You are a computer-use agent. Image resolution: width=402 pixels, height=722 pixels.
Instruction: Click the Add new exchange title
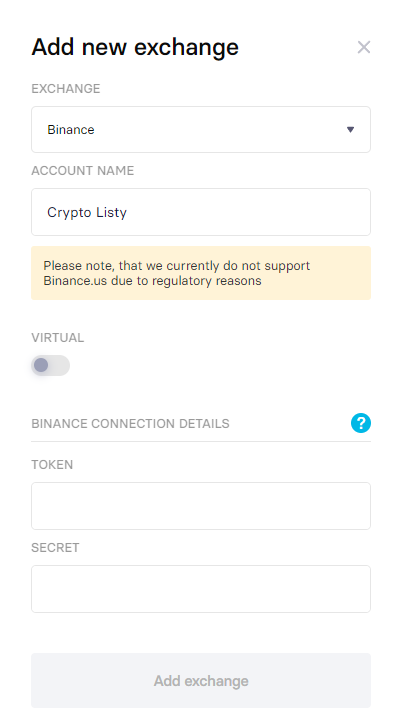point(135,47)
